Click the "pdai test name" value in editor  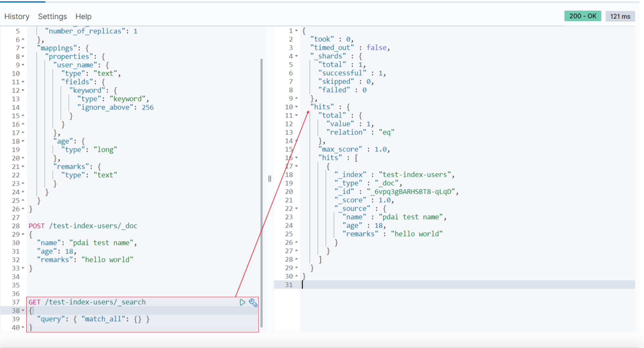[x=101, y=243]
